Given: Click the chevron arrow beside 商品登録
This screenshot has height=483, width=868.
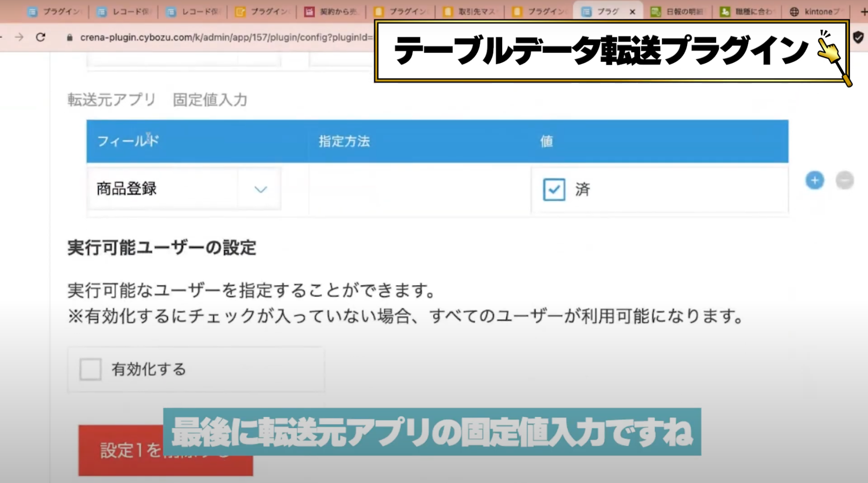Looking at the screenshot, I should coord(260,189).
